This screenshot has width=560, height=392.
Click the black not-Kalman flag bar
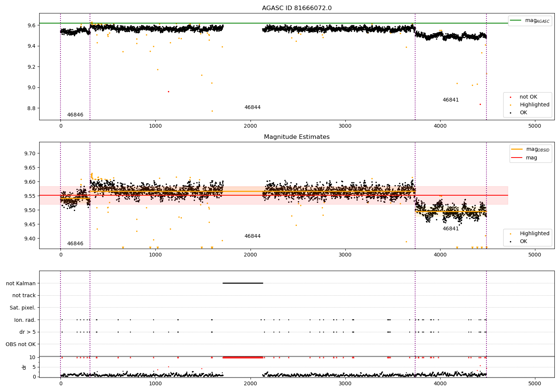click(243, 283)
